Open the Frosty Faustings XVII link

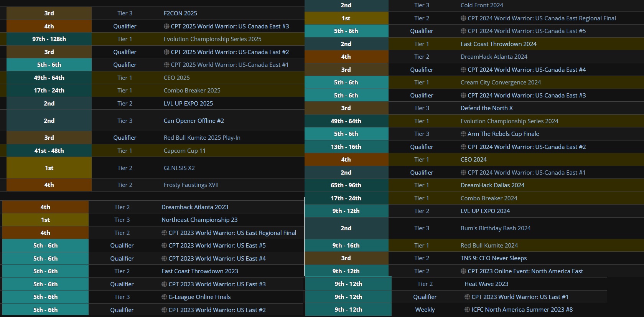coord(191,185)
